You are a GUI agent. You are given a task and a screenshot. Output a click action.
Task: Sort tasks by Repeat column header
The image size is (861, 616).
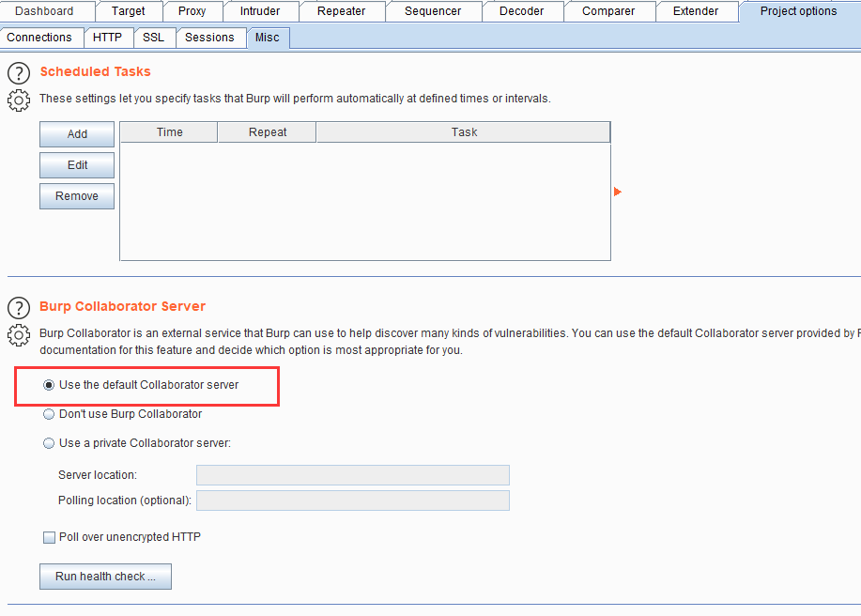tap(268, 132)
